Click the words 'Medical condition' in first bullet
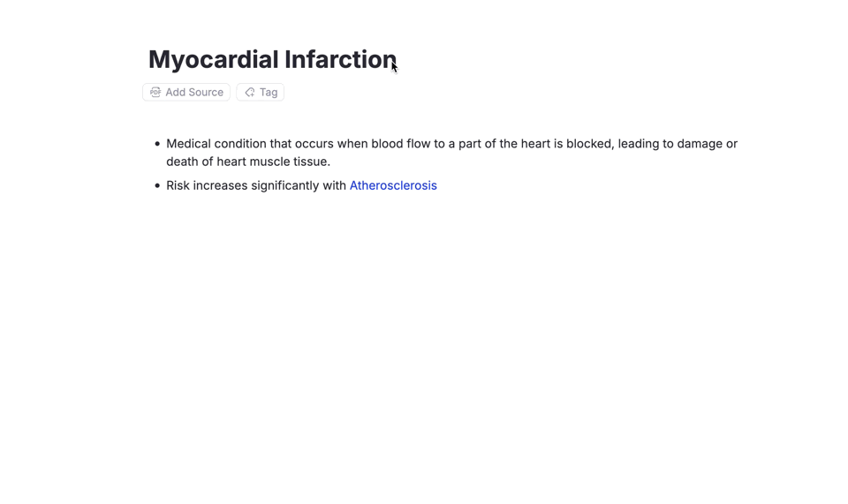The height and width of the screenshot is (504, 848). 216,144
